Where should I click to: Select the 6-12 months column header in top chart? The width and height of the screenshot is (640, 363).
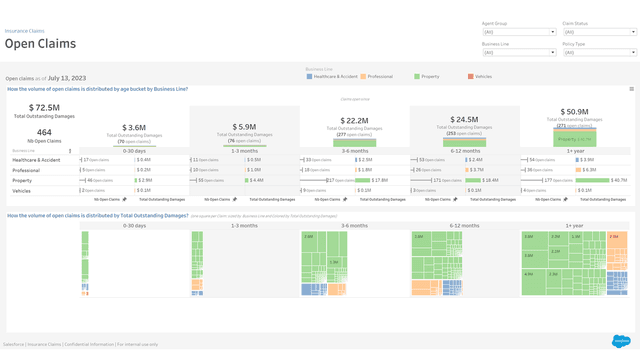465,151
